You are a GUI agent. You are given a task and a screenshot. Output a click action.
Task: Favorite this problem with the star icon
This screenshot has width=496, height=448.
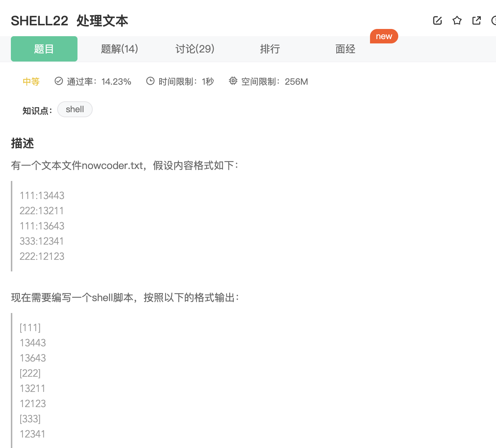457,21
